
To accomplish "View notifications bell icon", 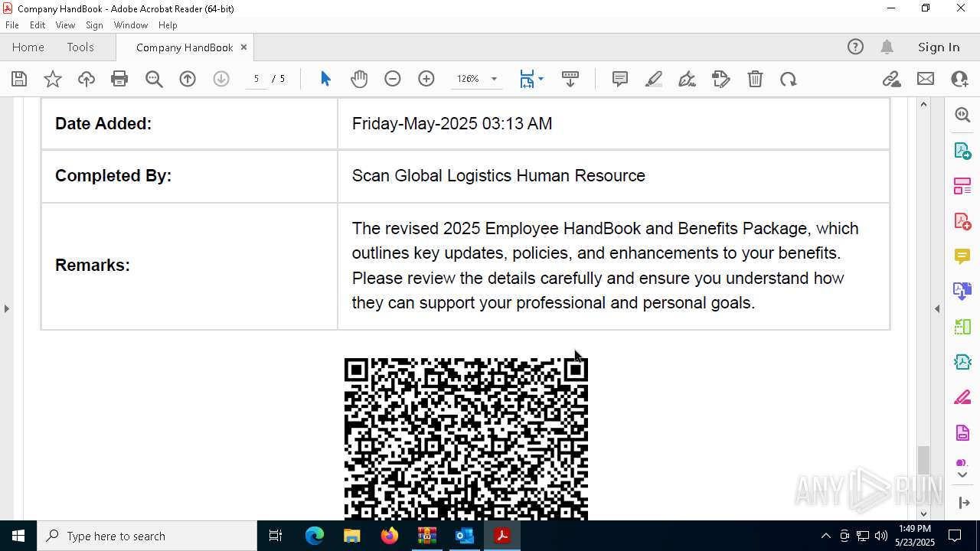I will tap(887, 47).
